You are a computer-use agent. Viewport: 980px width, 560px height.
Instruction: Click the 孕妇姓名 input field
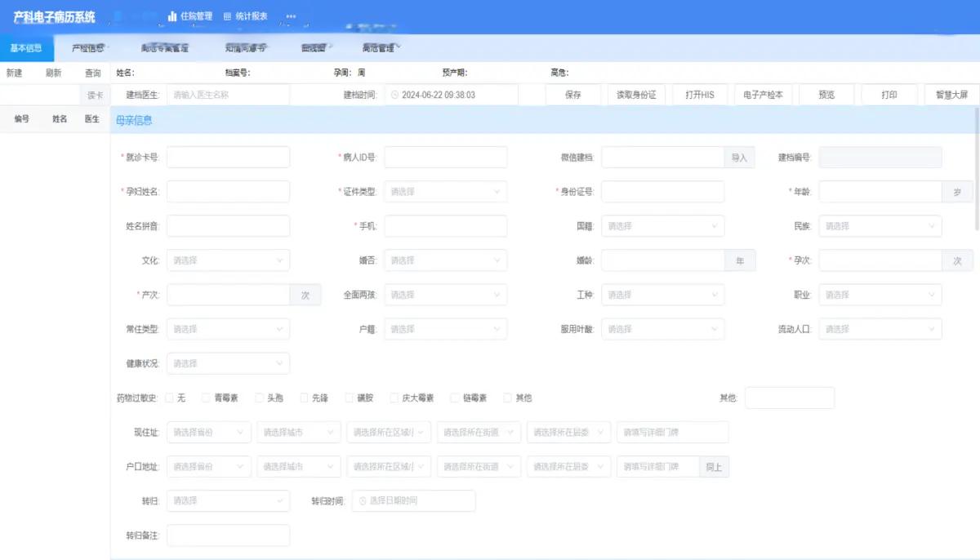pos(228,192)
